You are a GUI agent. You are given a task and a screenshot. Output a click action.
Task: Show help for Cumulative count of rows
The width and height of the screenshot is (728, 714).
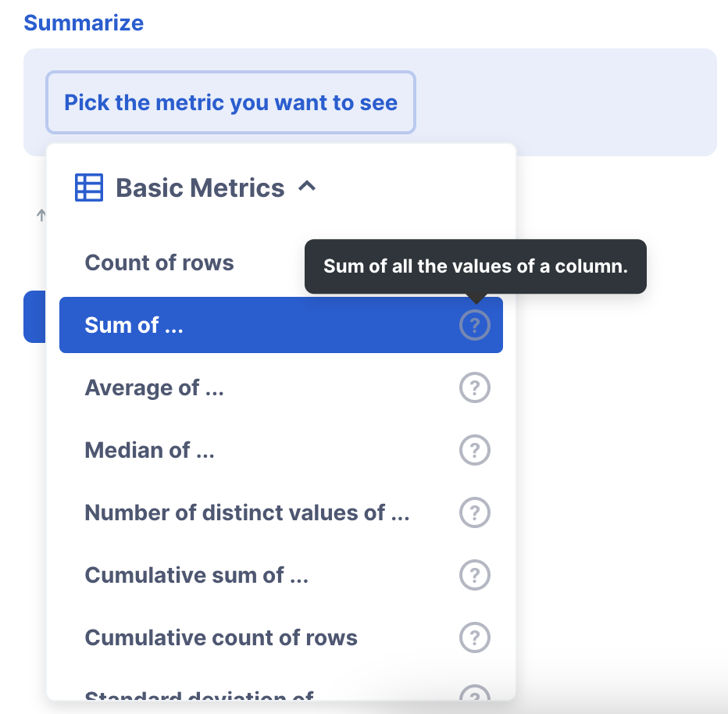474,637
